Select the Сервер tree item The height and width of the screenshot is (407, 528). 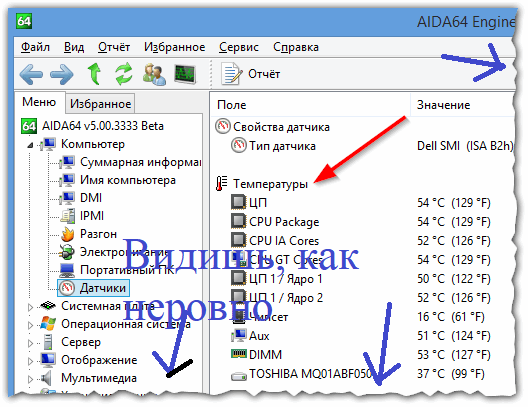[81, 342]
